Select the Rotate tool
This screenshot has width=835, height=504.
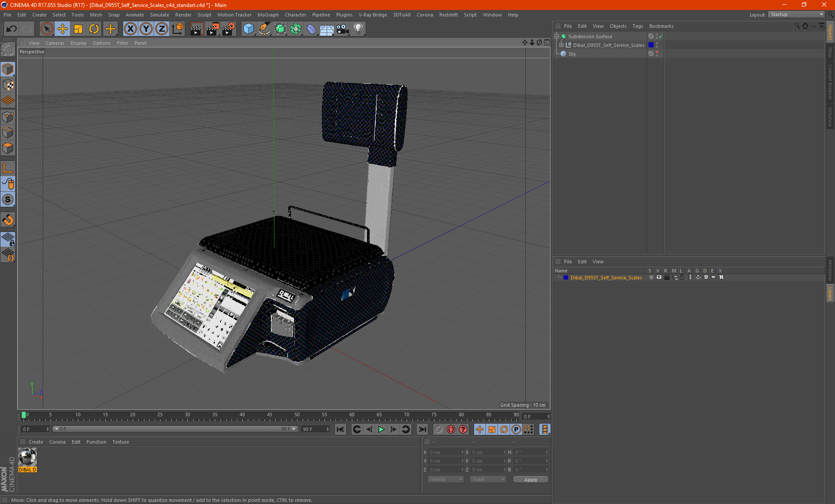tap(94, 29)
